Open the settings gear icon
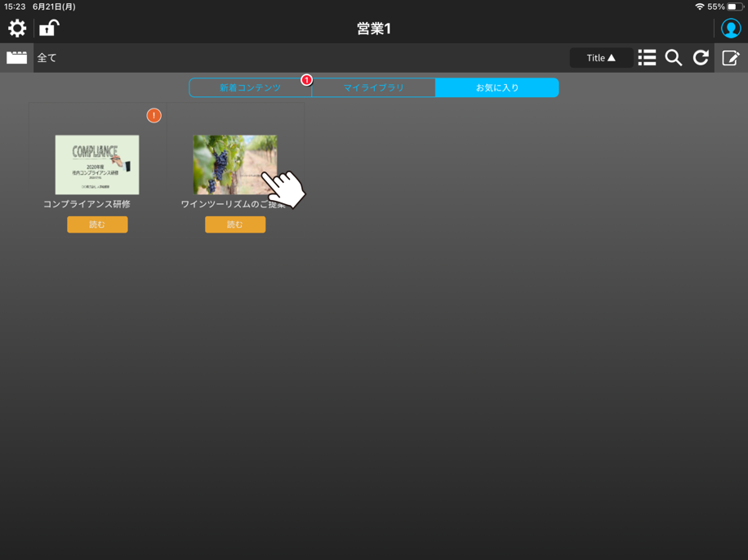Viewport: 748px width, 560px height. click(x=17, y=29)
